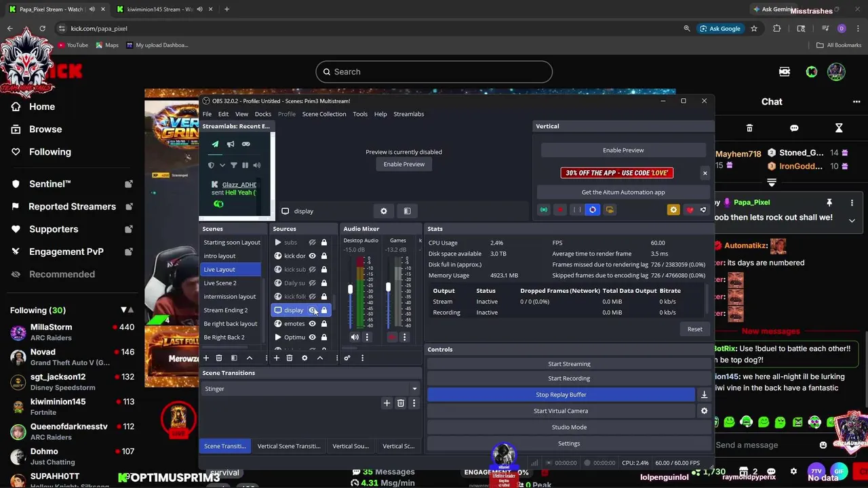The width and height of the screenshot is (868, 488).
Task: Switch to Vertical Scene Transitions tab
Action: tap(289, 446)
